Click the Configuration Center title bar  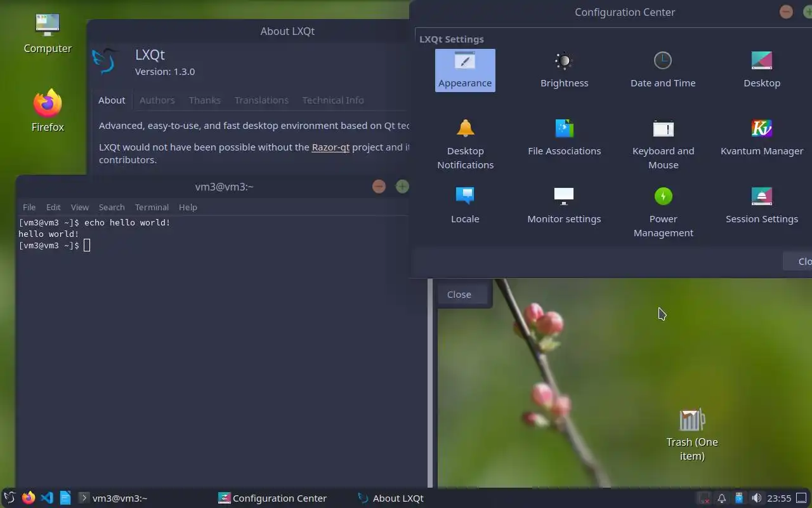624,12
